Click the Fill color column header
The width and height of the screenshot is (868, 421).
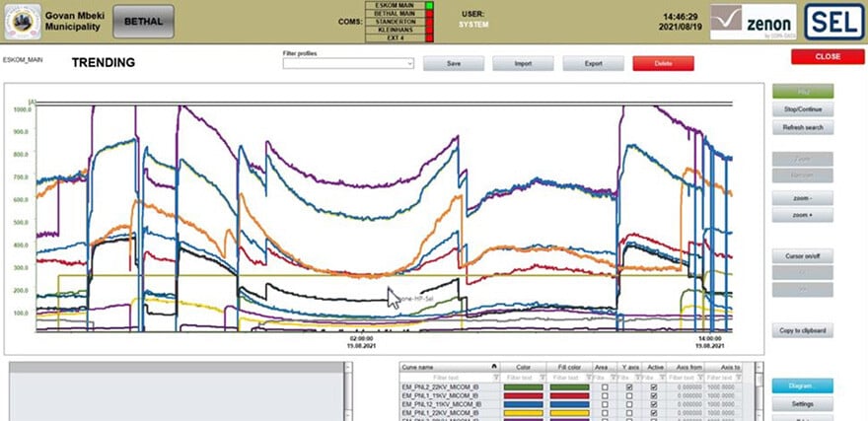point(569,367)
